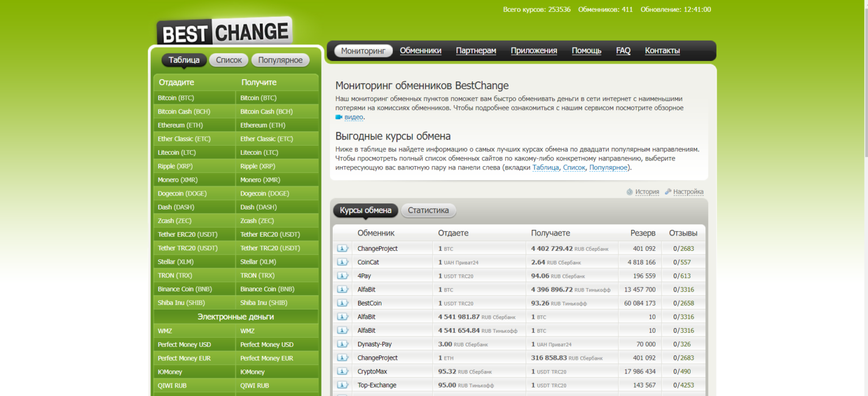The image size is (868, 396).
Task: Open the Приложения menu item
Action: (x=534, y=51)
